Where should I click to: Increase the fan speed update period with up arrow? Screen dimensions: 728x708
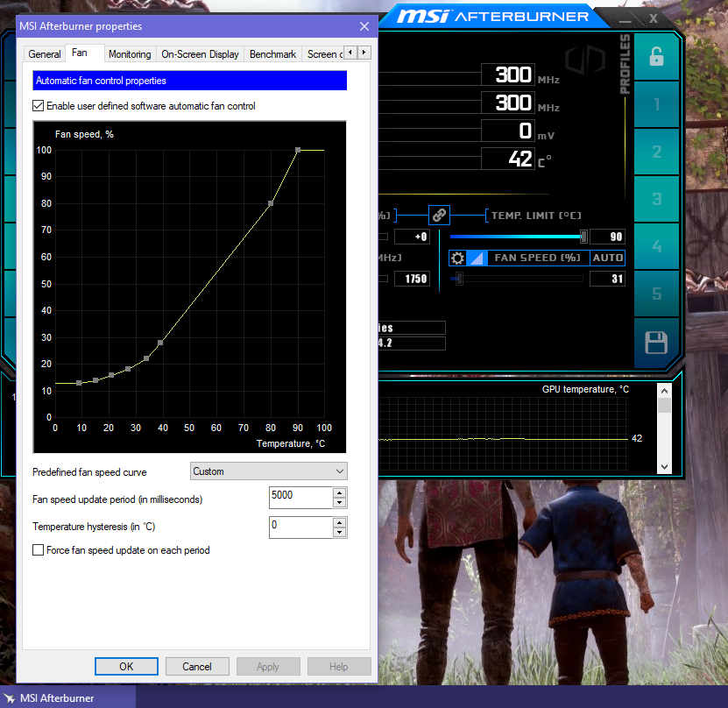coord(340,493)
